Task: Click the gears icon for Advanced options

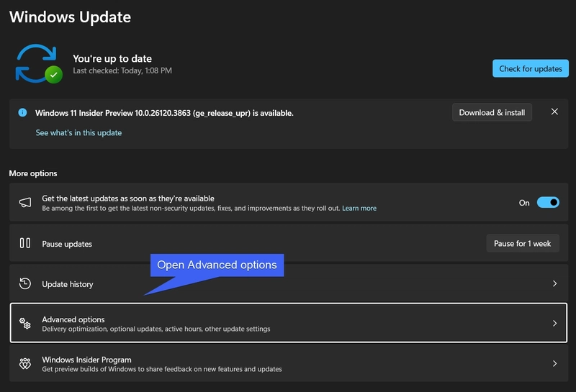Action: [25, 324]
